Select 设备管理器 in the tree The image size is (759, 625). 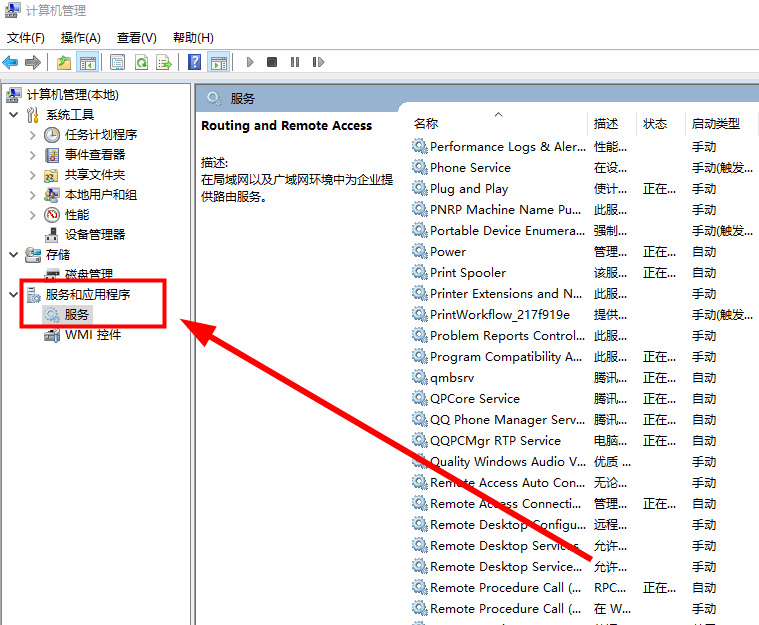pos(95,234)
